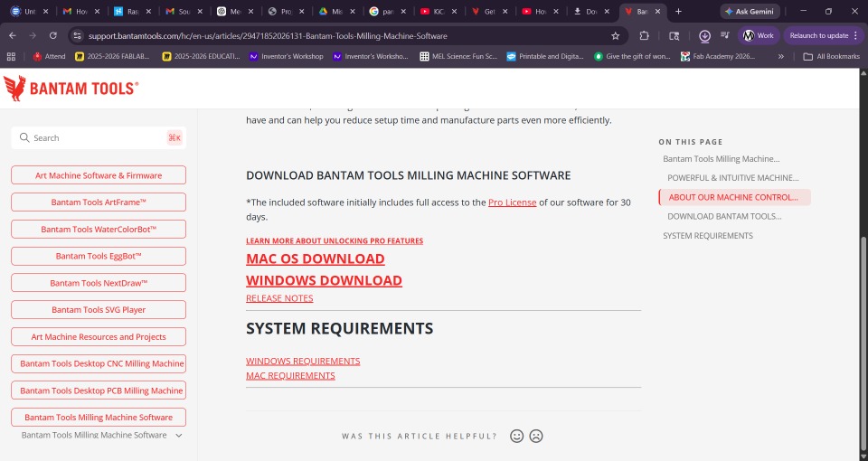Open the media control icon
868x461 pixels.
click(724, 35)
